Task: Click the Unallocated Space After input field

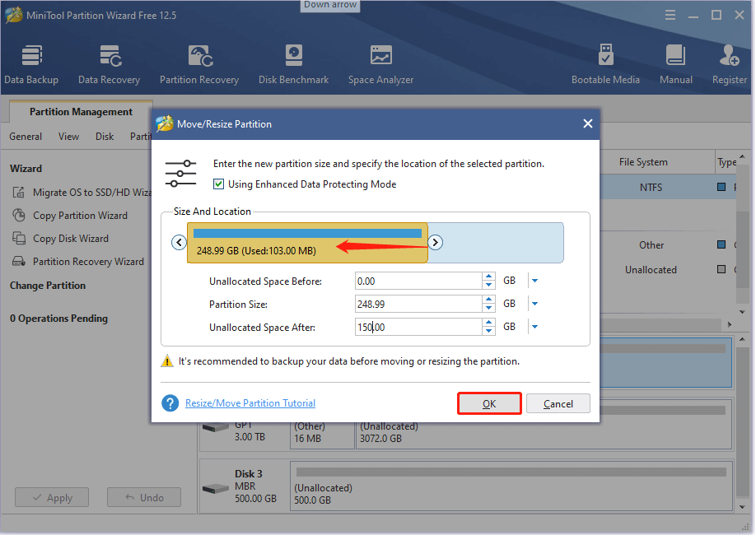Action: coord(418,328)
